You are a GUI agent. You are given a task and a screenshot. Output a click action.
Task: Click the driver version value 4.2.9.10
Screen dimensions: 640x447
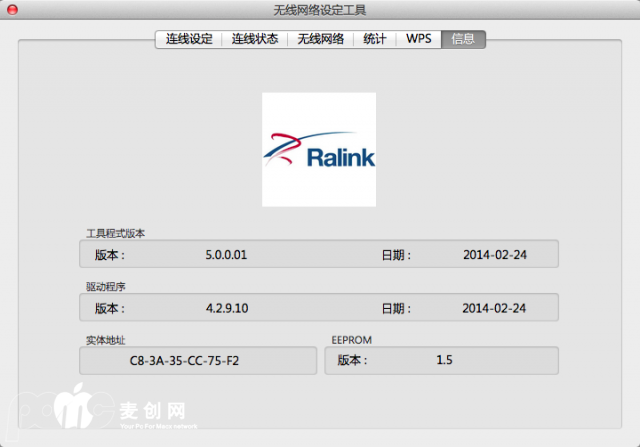[x=226, y=308]
